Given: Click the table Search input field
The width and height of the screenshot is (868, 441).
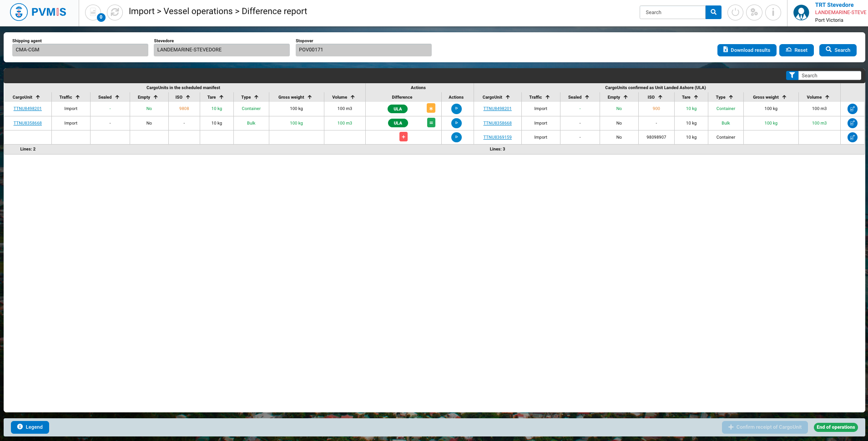Looking at the screenshot, I should pyautogui.click(x=829, y=75).
